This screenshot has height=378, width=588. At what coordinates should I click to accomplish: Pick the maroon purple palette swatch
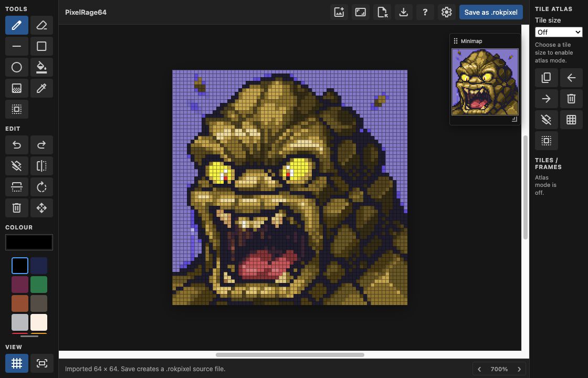[20, 285]
